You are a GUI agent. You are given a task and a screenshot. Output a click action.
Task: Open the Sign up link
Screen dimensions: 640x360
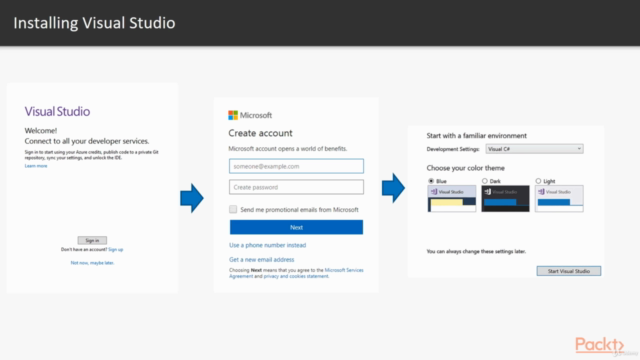pyautogui.click(x=116, y=249)
